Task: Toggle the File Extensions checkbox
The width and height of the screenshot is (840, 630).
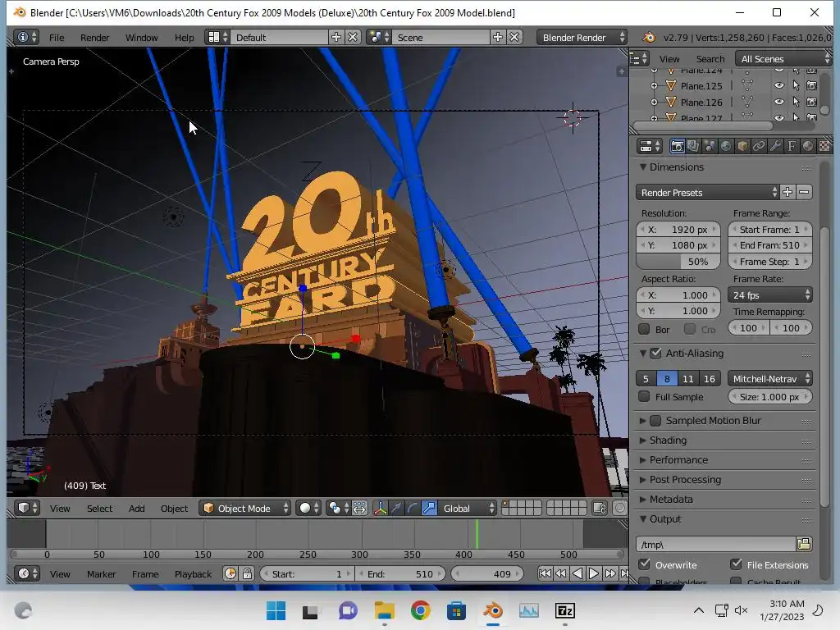Action: pos(736,564)
